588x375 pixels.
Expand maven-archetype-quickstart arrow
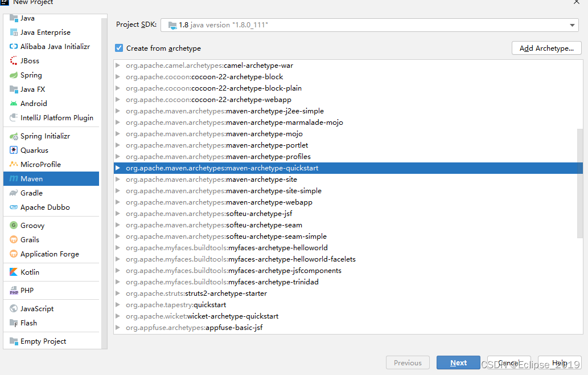[118, 168]
